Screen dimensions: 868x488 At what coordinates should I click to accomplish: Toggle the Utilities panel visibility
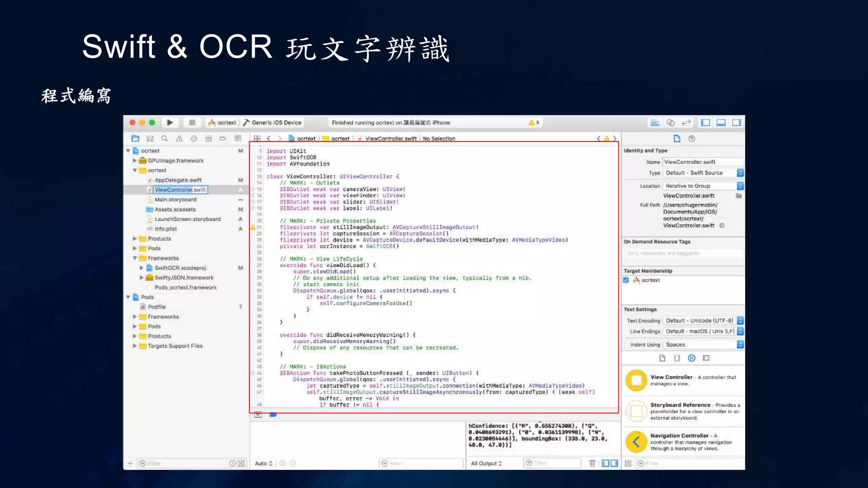click(x=737, y=122)
